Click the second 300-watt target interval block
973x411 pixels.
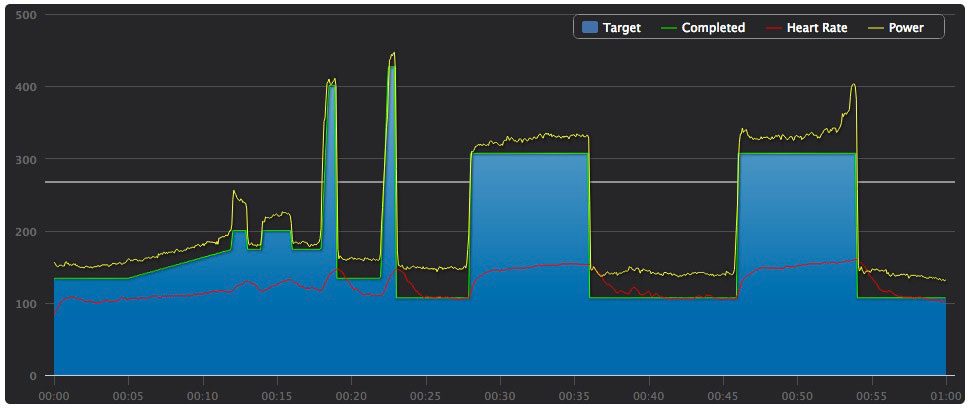(x=797, y=264)
